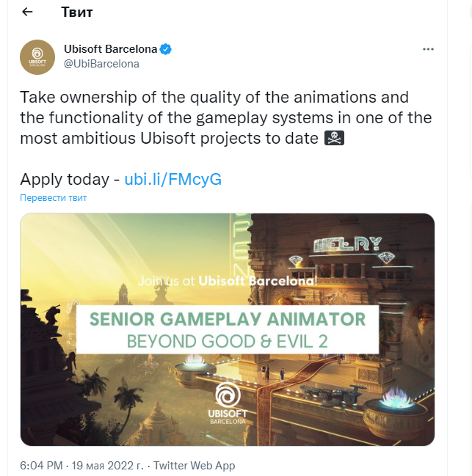Click the 'Join us at Ubisoft Barcelona!' text

point(228,279)
